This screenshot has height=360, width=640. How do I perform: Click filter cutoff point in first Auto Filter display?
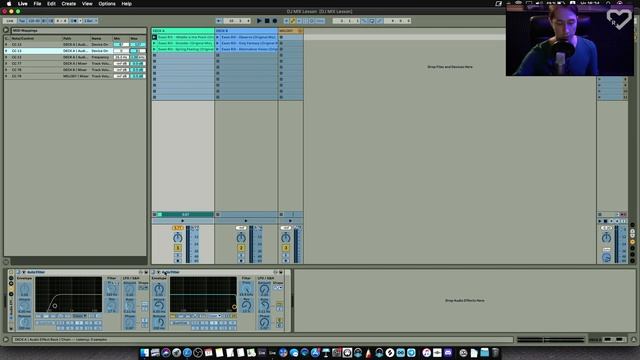(x=55, y=306)
